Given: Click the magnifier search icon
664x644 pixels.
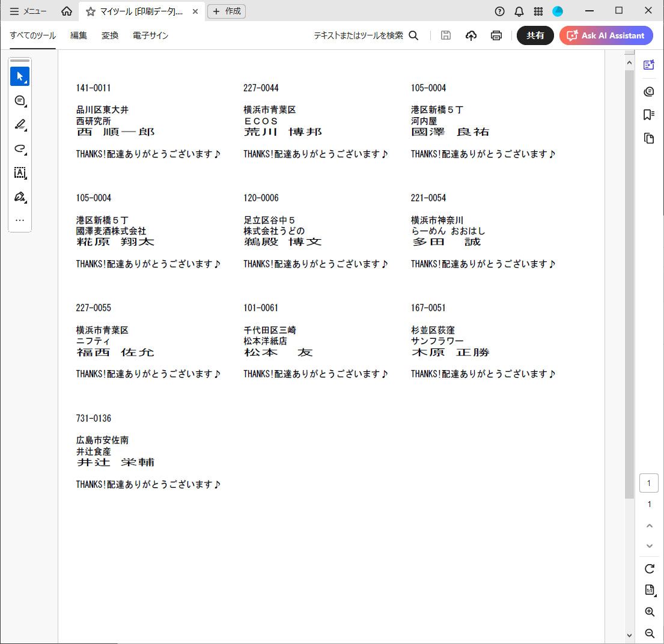Looking at the screenshot, I should [414, 35].
